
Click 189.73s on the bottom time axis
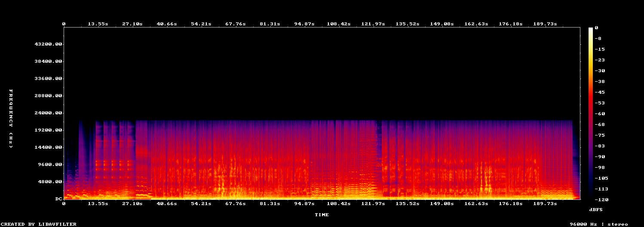(545, 203)
